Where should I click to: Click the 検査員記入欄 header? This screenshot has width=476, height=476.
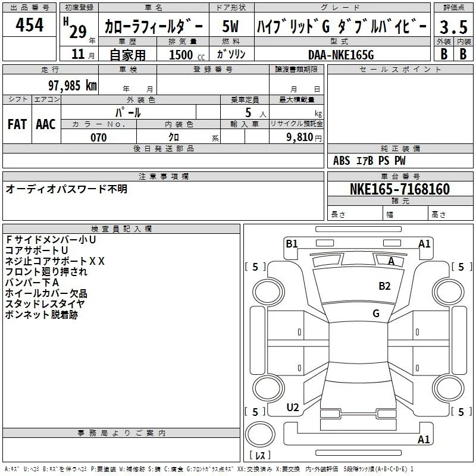click(121, 229)
